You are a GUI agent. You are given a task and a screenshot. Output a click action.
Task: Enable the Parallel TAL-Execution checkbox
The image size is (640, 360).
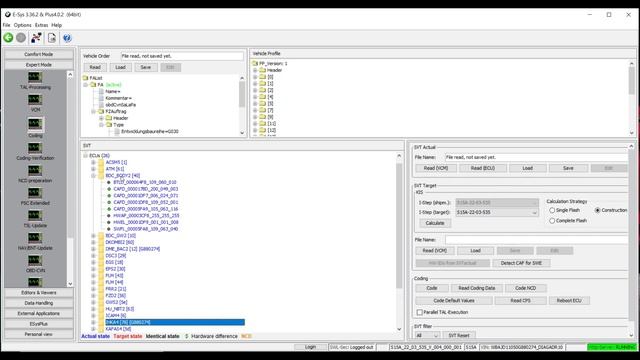[x=420, y=312]
